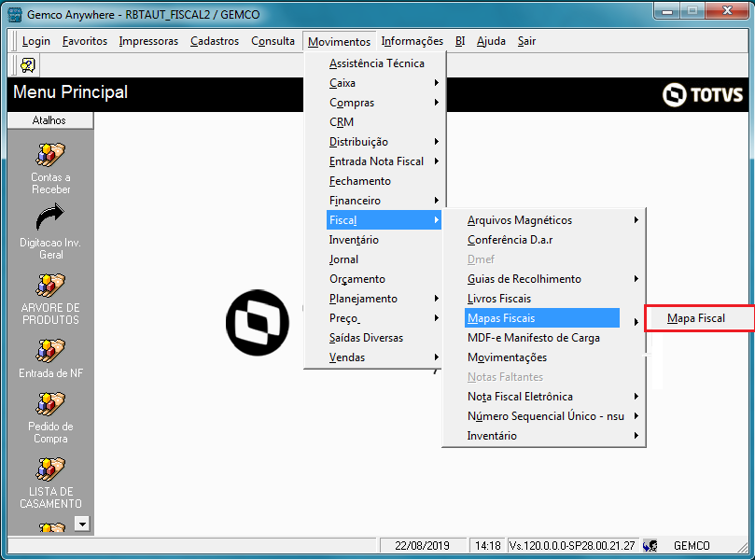Click GEMCO user label in status bar

pos(692,546)
